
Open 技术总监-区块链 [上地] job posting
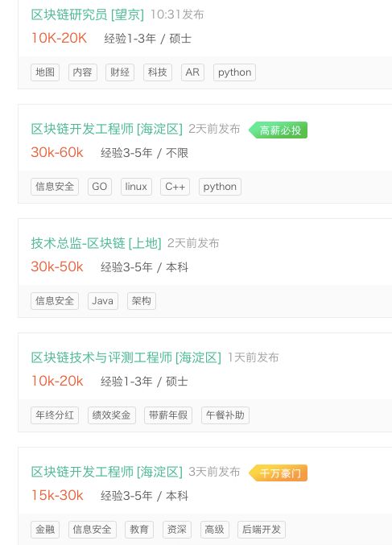96,243
